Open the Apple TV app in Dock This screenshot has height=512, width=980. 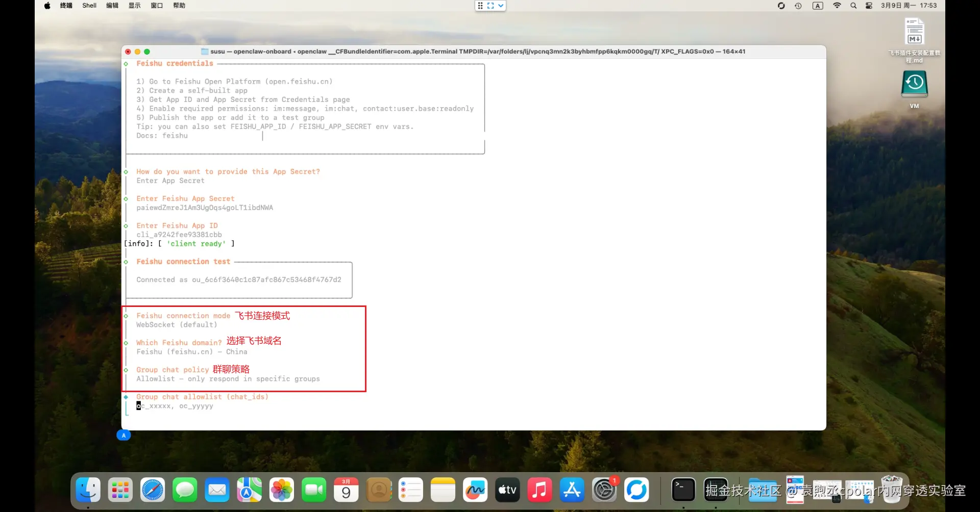(x=507, y=490)
